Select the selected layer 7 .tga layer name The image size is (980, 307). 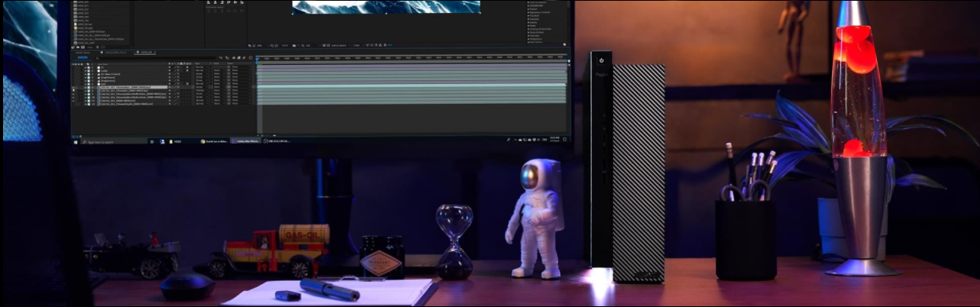[x=126, y=87]
